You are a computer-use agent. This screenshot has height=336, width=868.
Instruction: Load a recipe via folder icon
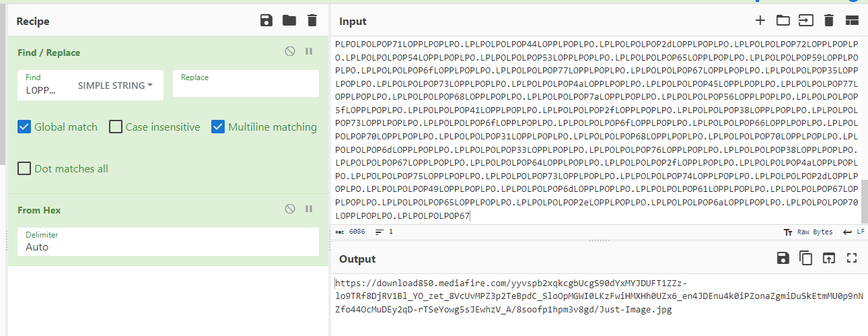289,21
